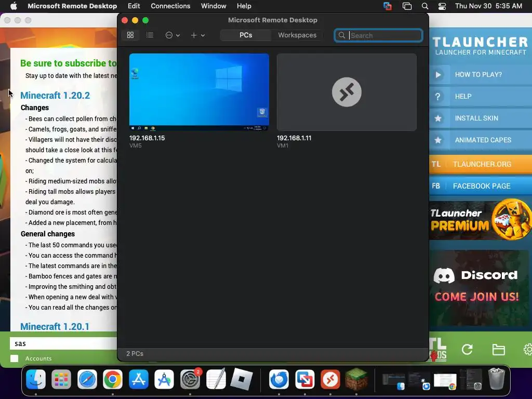Open the plus Add dropdown in Remote Desktop
Image resolution: width=532 pixels, height=399 pixels.
pos(198,35)
